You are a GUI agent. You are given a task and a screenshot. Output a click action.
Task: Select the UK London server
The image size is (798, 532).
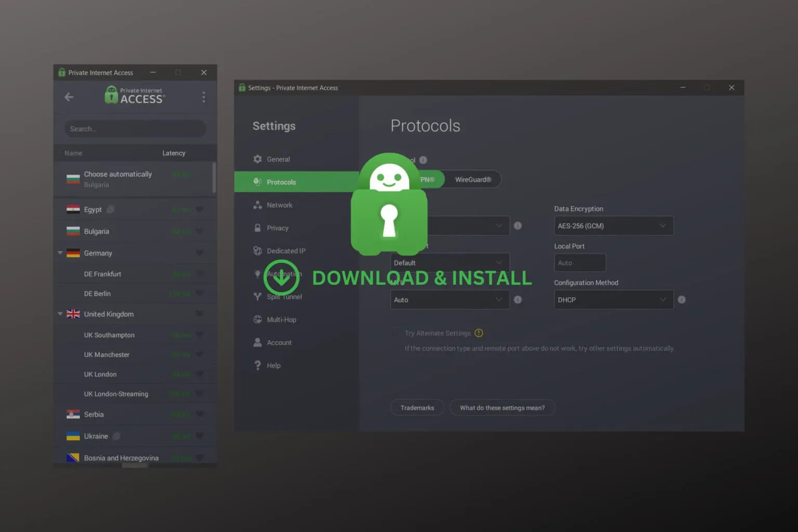(135, 374)
